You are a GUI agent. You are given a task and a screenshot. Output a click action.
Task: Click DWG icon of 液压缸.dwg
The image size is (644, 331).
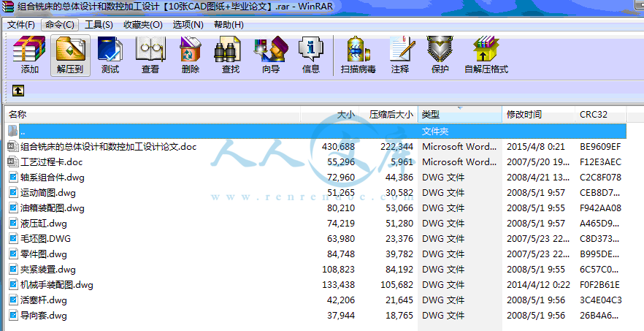tap(14, 224)
